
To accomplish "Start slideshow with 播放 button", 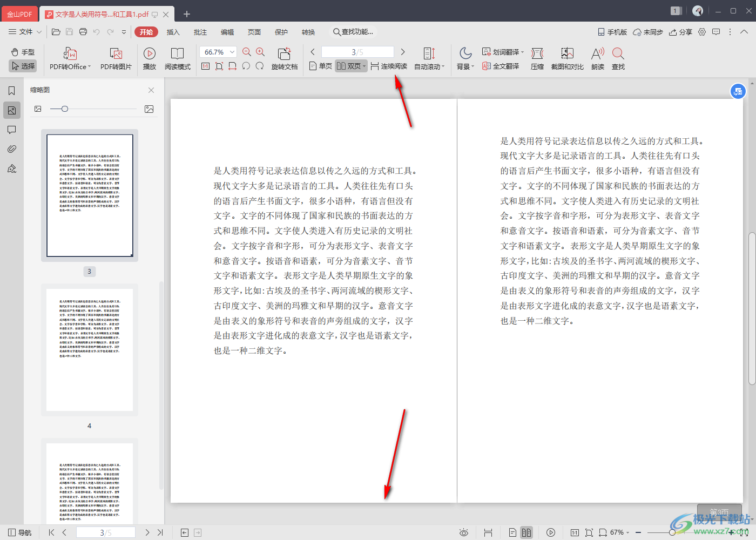I will pyautogui.click(x=150, y=59).
